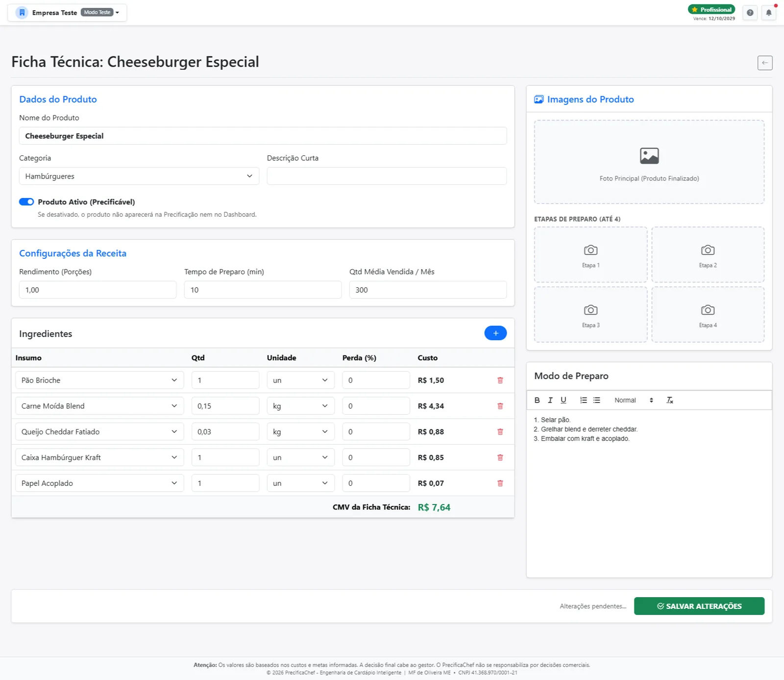This screenshot has height=680, width=784.
Task: Open the notifications bell
Action: (768, 13)
